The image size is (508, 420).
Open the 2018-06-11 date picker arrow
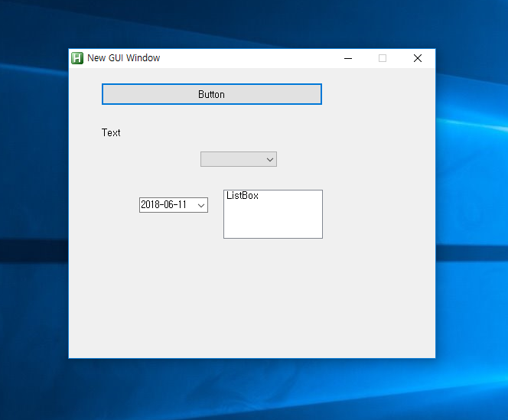point(201,205)
